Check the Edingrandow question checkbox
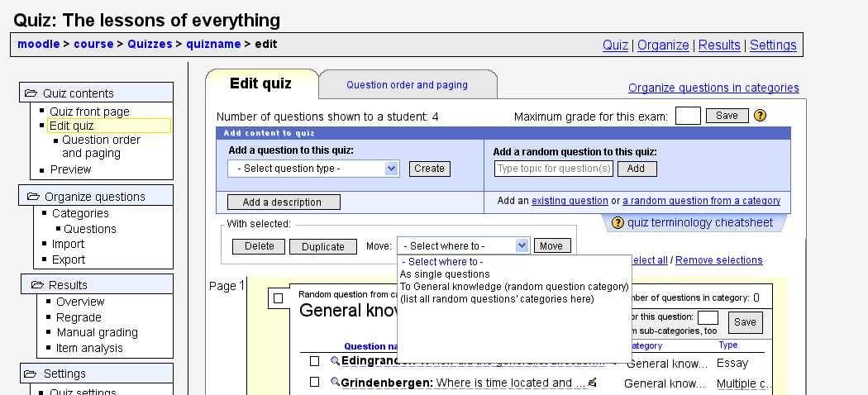Image resolution: width=868 pixels, height=395 pixels. click(315, 362)
